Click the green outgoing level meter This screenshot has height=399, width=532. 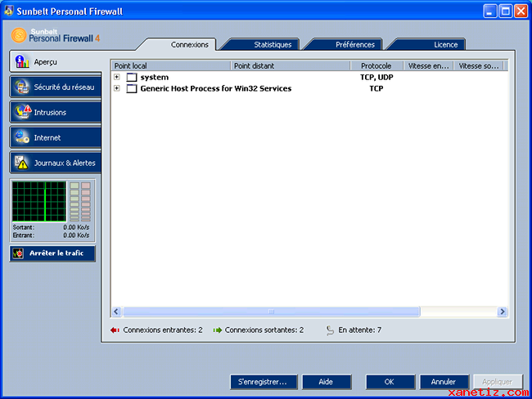click(74, 202)
